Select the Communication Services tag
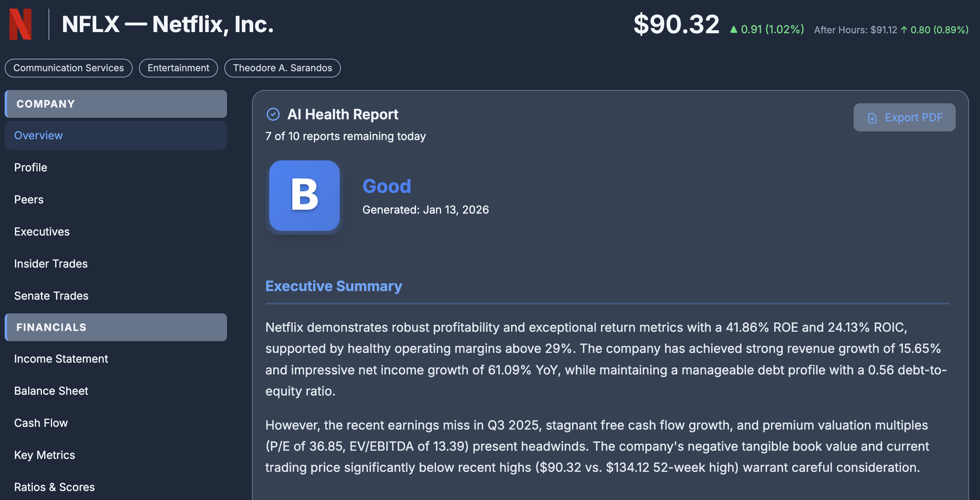 pyautogui.click(x=68, y=68)
